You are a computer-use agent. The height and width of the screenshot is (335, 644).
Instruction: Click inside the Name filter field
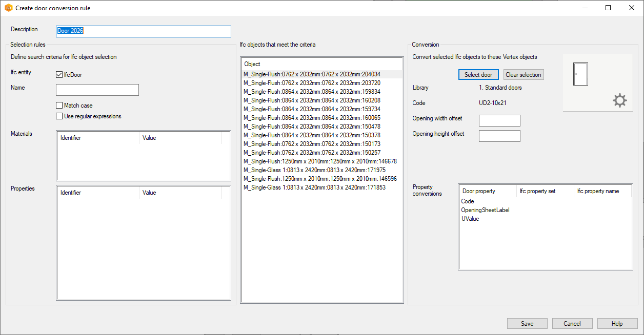[x=97, y=90]
